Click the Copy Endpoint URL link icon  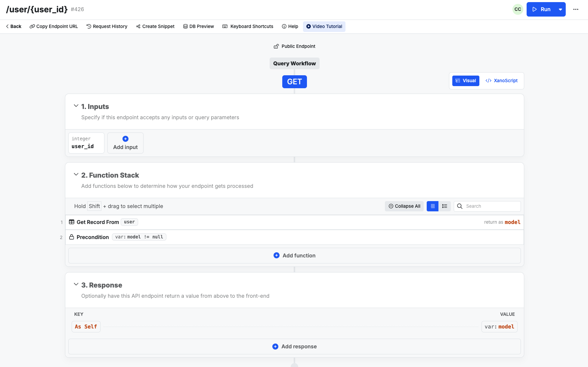32,26
